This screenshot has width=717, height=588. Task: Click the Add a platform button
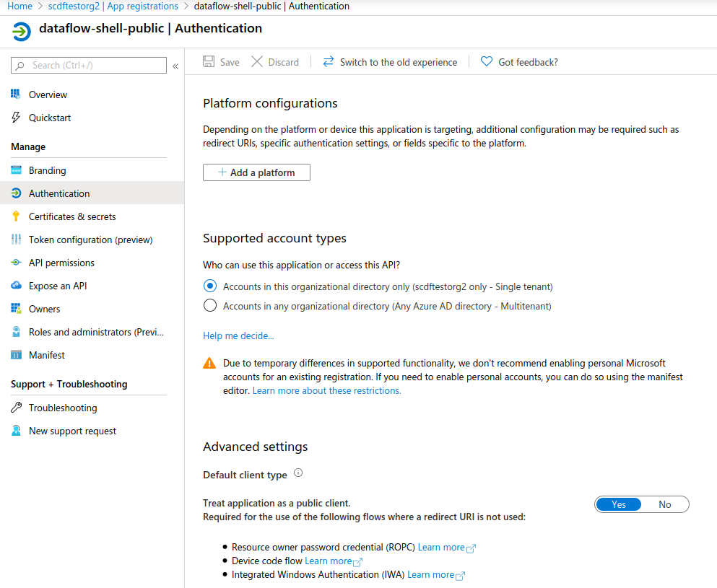coord(256,172)
